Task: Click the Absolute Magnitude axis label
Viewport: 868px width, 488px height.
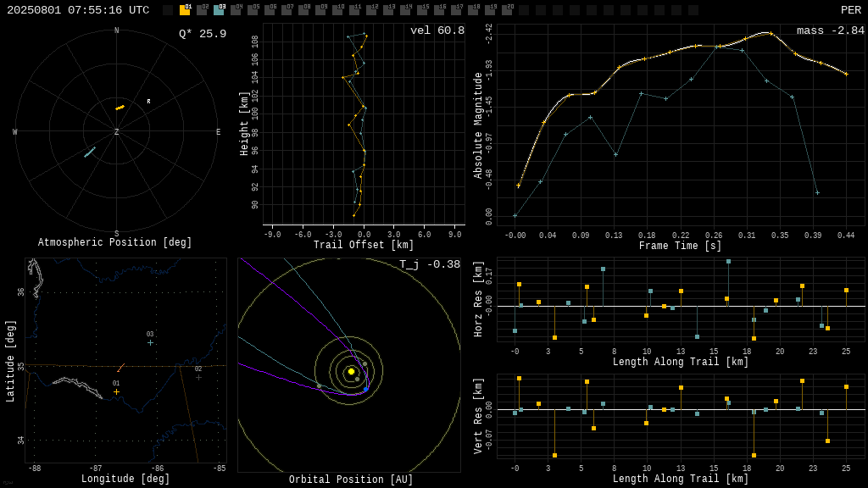Action: coord(478,125)
